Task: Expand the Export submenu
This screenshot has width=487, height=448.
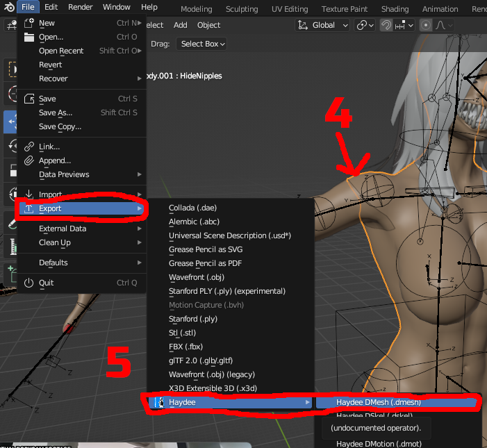Action: (82, 208)
